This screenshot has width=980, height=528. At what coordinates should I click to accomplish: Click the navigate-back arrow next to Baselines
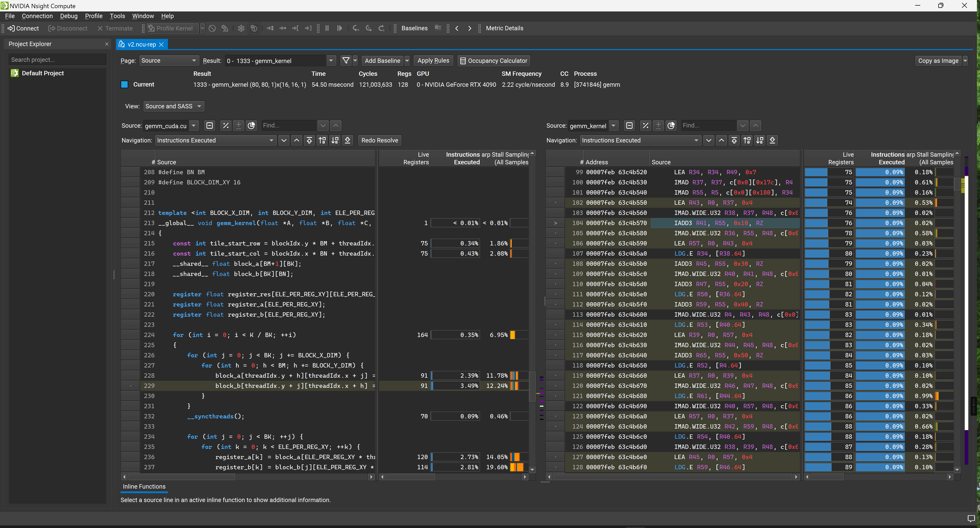coord(457,28)
